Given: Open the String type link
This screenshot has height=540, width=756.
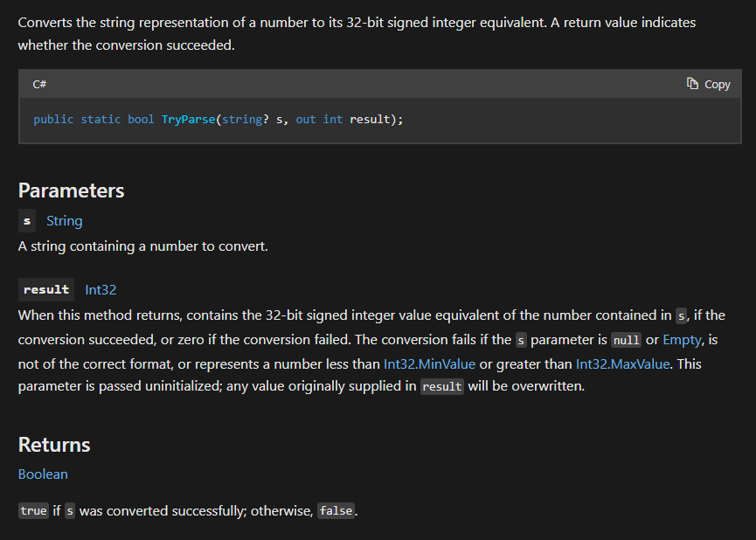Looking at the screenshot, I should coord(65,221).
